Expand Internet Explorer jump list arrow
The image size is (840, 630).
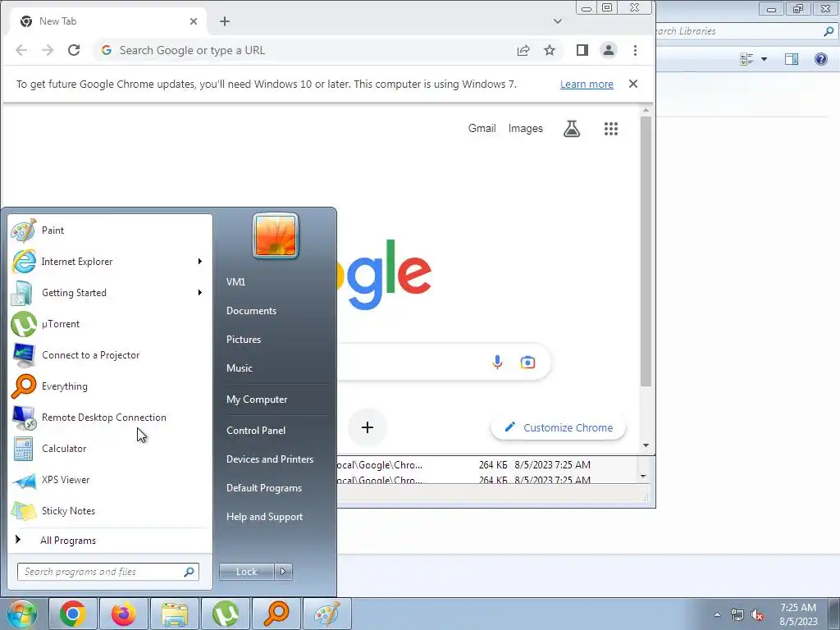(200, 262)
